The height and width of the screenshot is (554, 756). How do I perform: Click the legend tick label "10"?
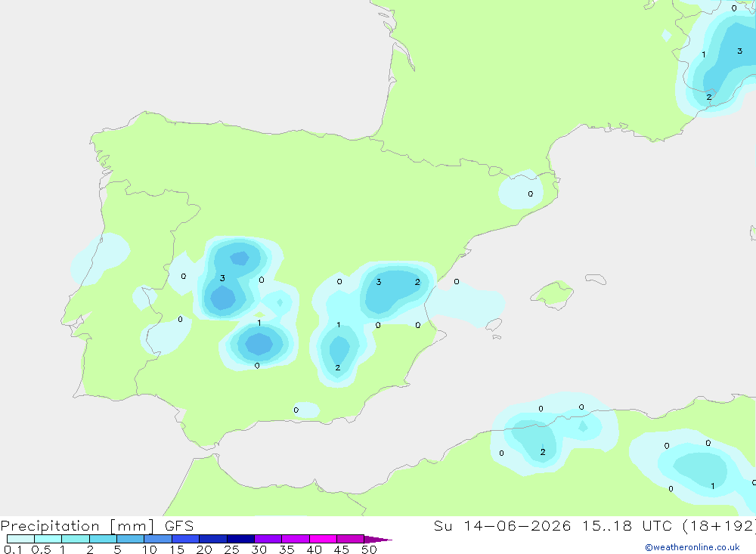click(150, 549)
